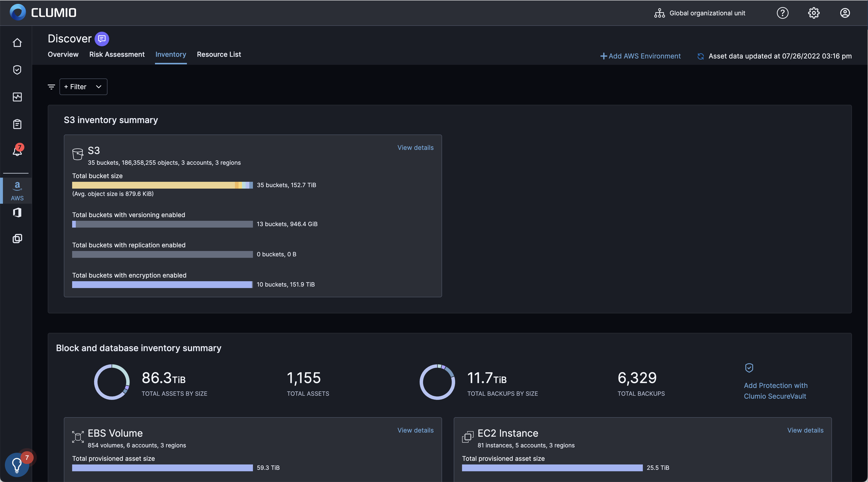Click the 6,329 total backups value
The image size is (868, 482).
pyautogui.click(x=637, y=378)
